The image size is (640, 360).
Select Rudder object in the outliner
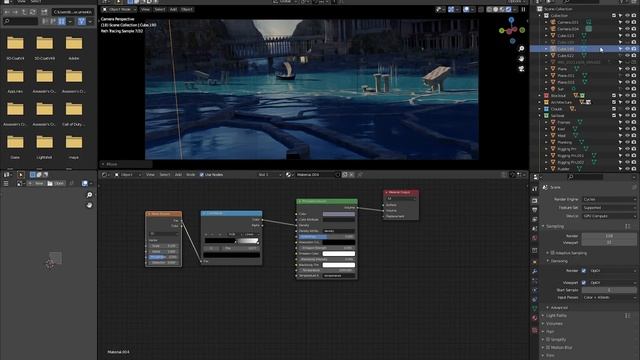click(x=564, y=169)
